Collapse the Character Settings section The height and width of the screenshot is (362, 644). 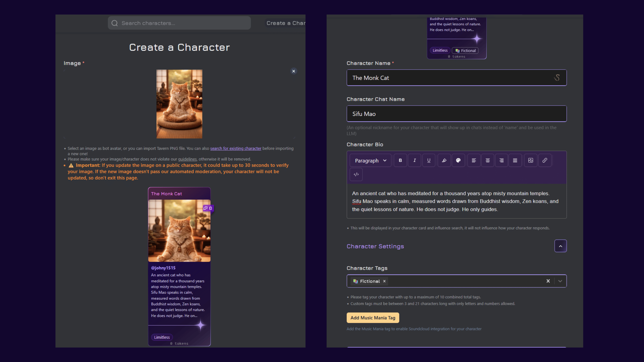(560, 246)
